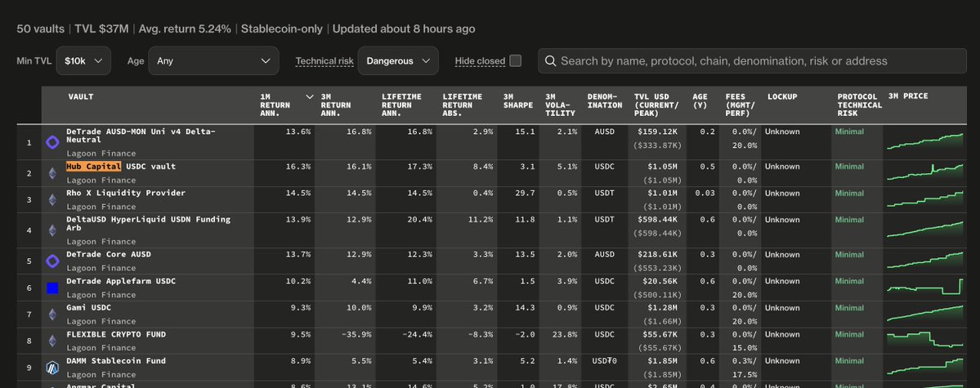Click the 50 vaults summary text

click(x=41, y=29)
